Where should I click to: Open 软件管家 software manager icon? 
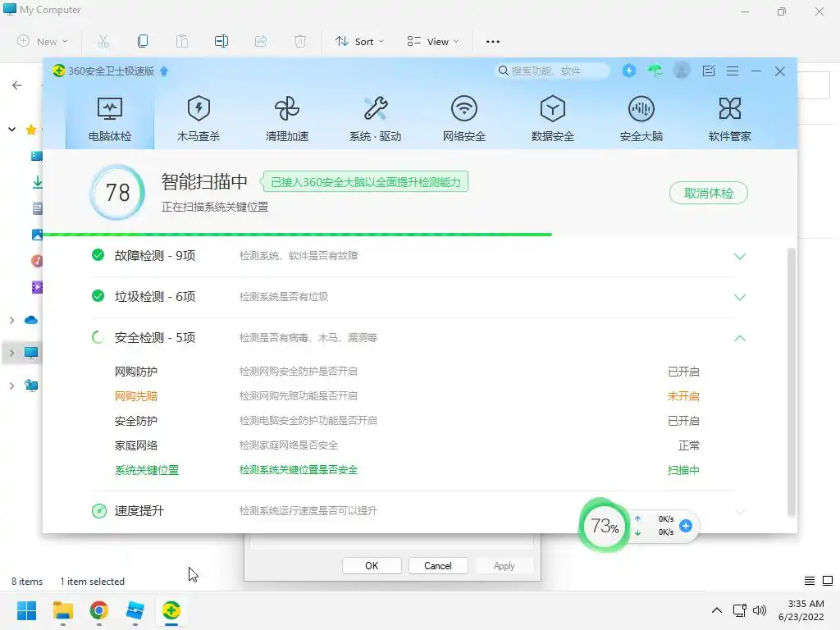point(729,120)
